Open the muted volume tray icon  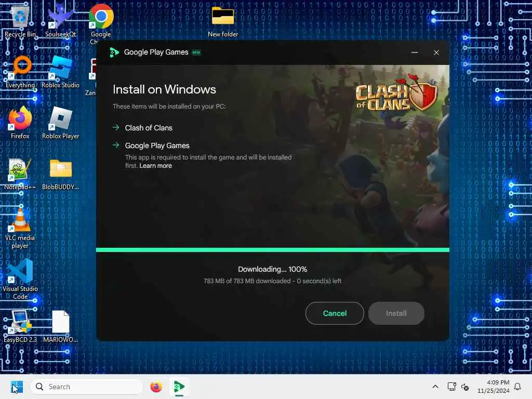[465, 387]
